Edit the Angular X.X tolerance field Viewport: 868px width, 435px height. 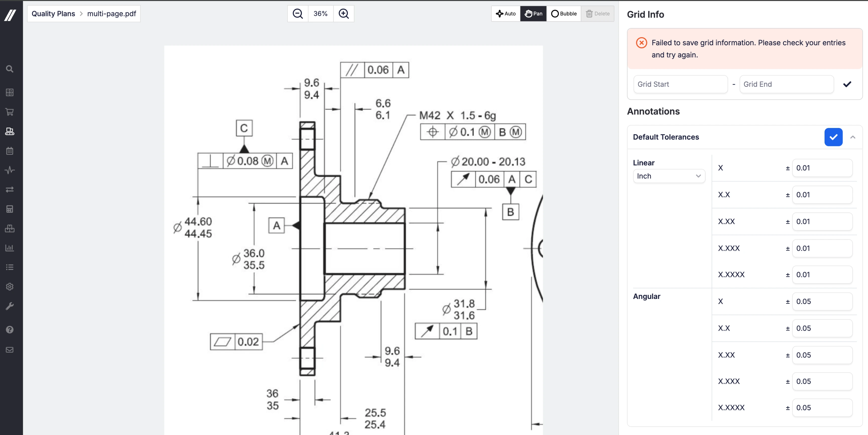point(822,328)
